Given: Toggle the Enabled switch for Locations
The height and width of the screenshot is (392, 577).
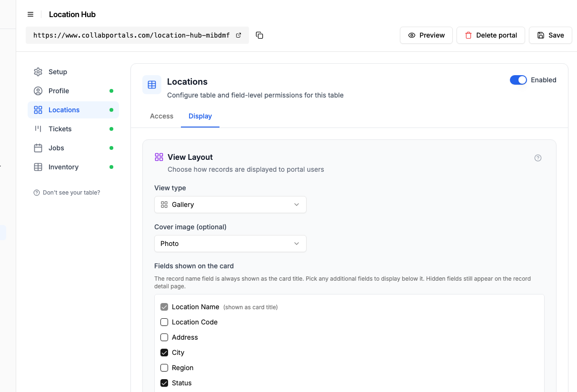Looking at the screenshot, I should pos(518,80).
